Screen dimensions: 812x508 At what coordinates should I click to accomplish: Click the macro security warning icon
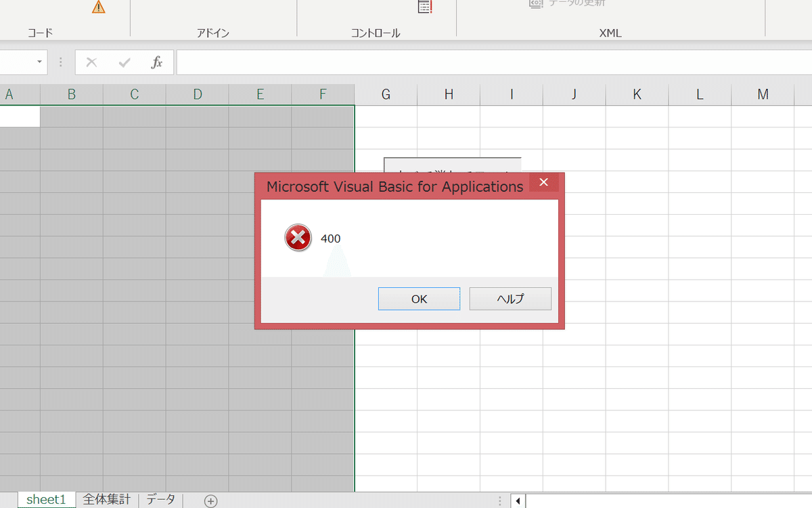pyautogui.click(x=99, y=7)
